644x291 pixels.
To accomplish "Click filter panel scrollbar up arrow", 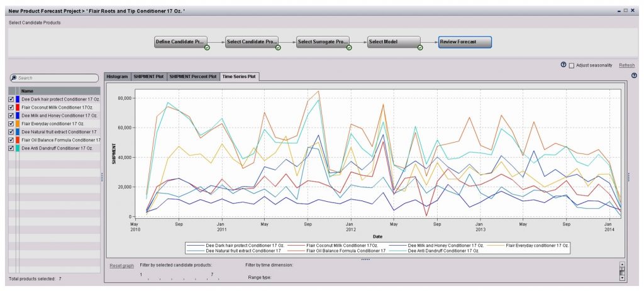I will [622, 265].
